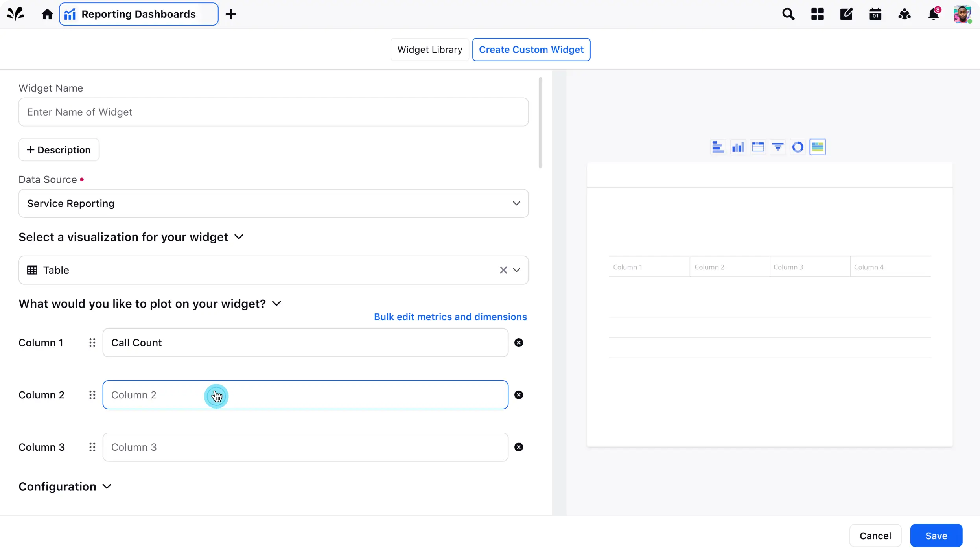Click Bulk edit metrics and dimensions link

pyautogui.click(x=450, y=317)
